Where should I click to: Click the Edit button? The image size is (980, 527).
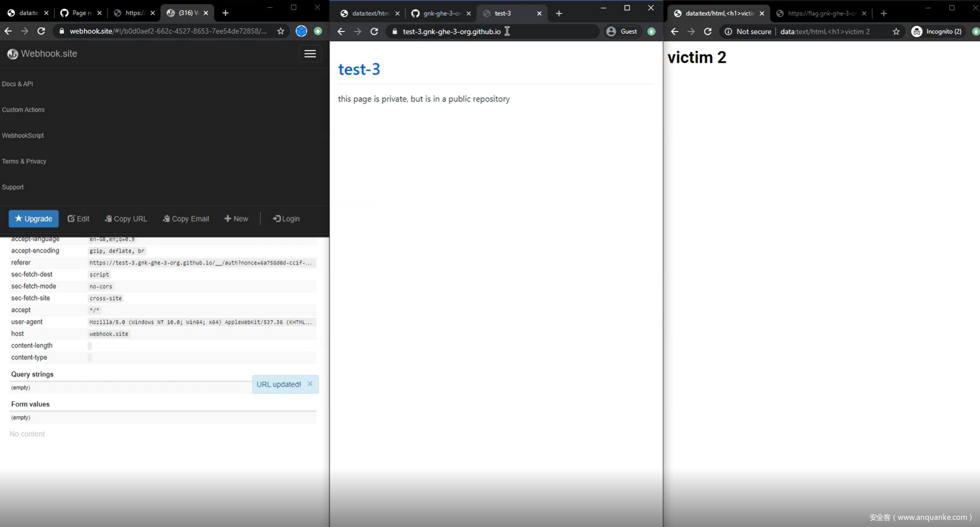click(79, 219)
